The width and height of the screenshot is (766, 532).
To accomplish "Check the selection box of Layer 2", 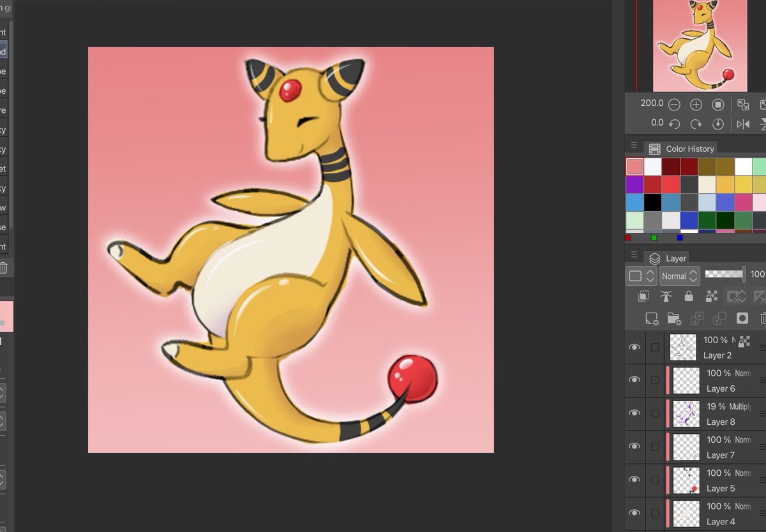I will 655,347.
